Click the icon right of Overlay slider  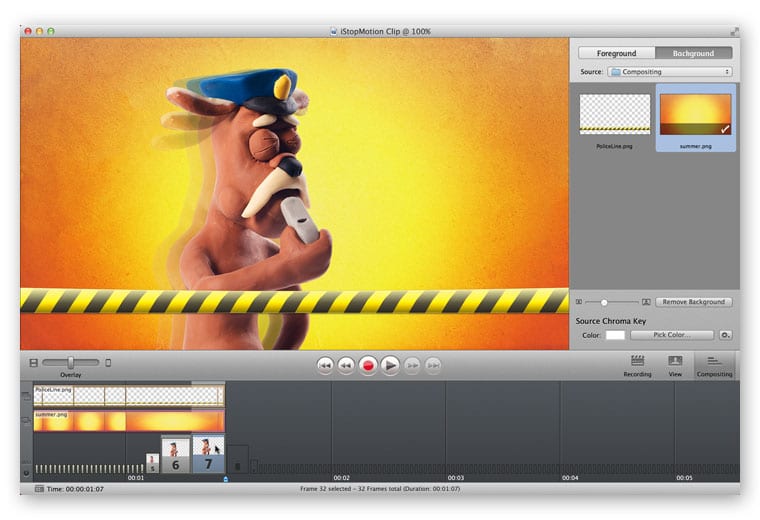point(108,362)
